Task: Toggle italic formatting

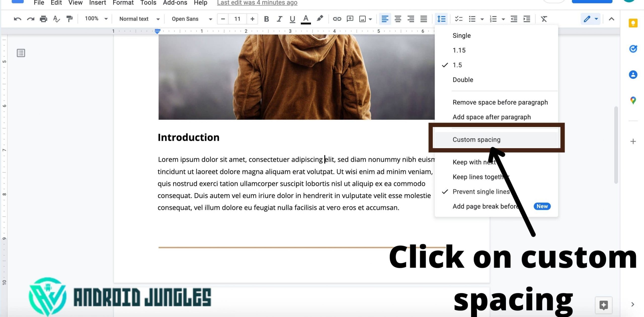Action: pyautogui.click(x=279, y=19)
